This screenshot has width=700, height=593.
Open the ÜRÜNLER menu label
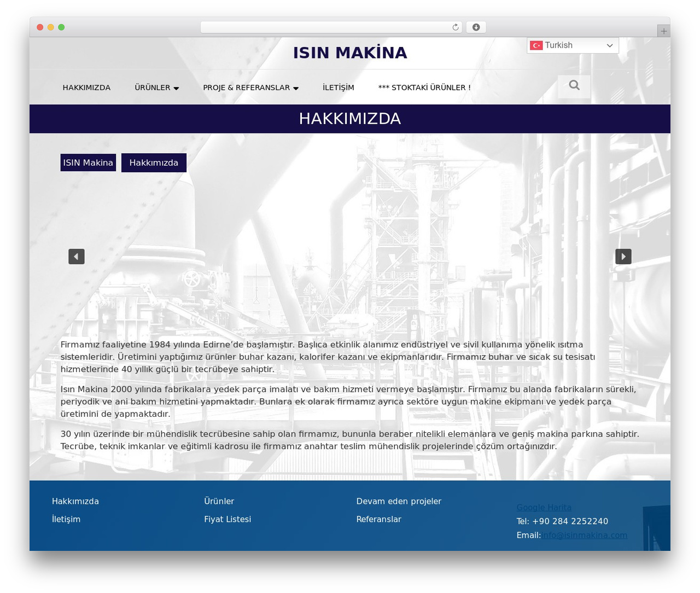click(x=153, y=88)
